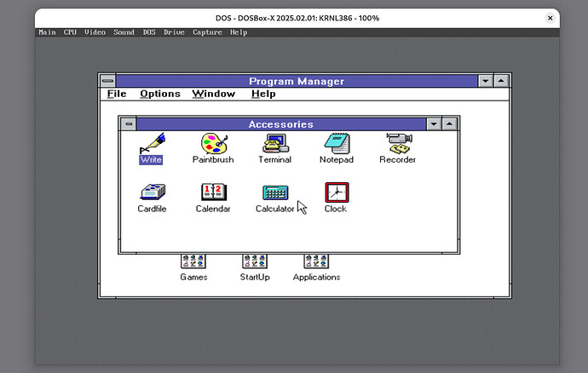Click the "Calculator" label text

[x=275, y=209]
